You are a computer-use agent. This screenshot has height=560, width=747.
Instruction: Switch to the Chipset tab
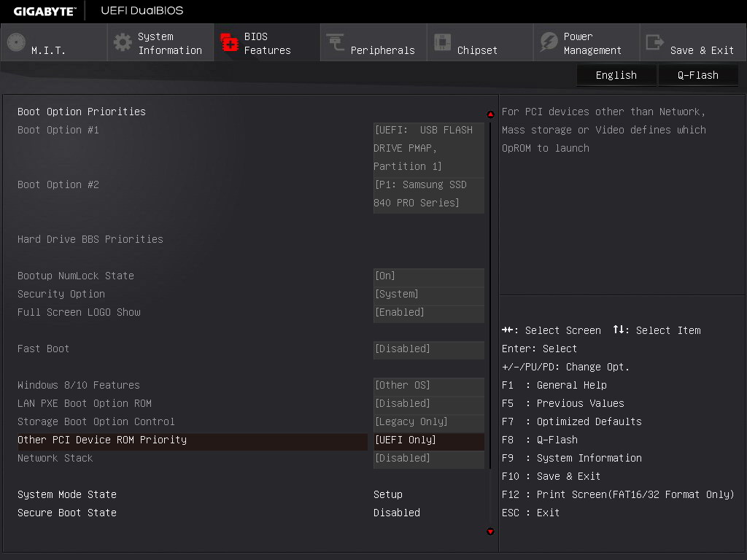coord(477,50)
